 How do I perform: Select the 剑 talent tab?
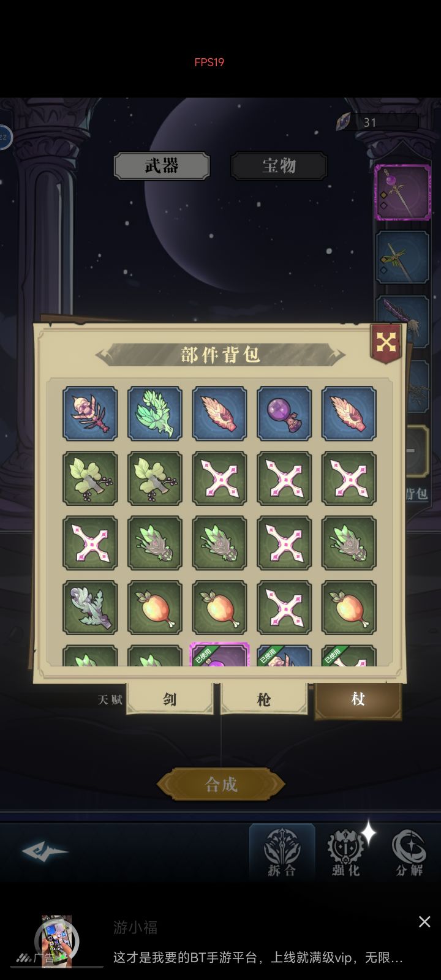pyautogui.click(x=170, y=698)
